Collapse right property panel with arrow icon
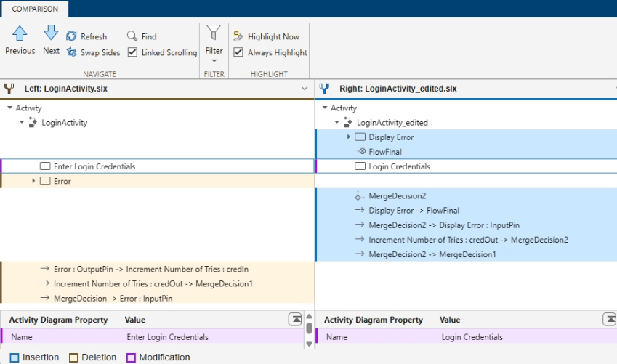The height and width of the screenshot is (364, 617). pos(610,319)
